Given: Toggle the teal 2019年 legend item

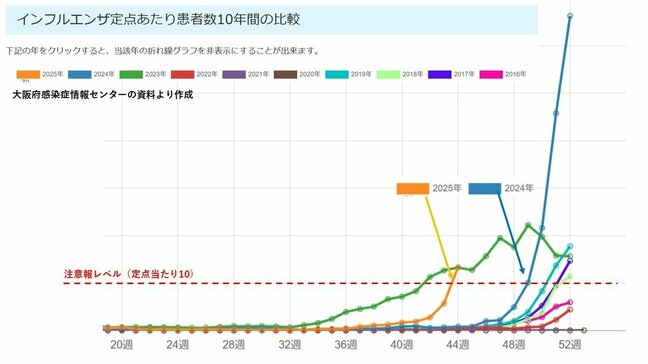Looking at the screenshot, I should coord(349,74).
